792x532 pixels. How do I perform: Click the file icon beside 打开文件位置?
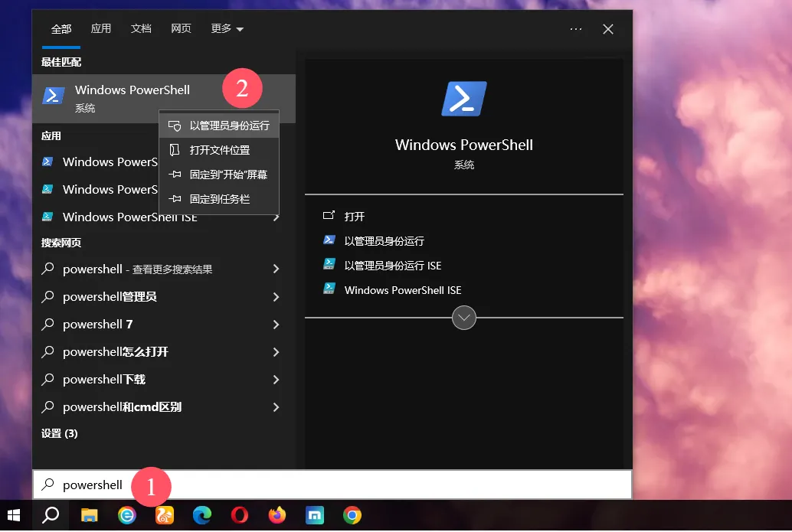[175, 150]
